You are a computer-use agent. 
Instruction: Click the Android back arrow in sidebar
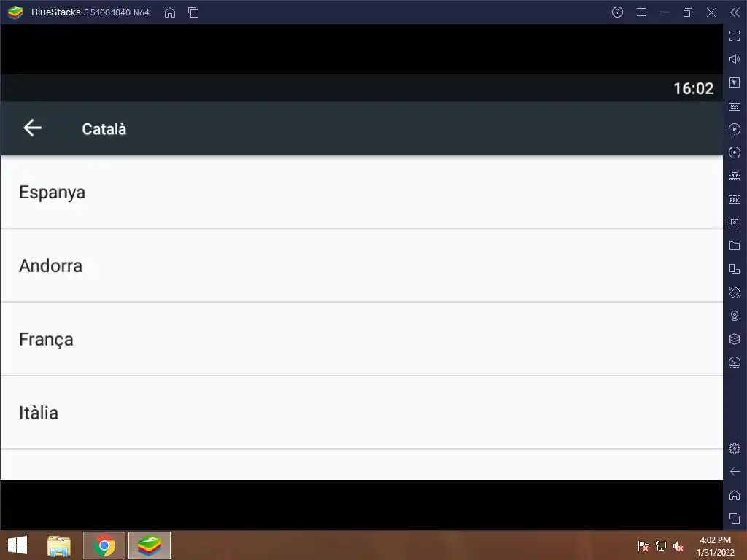point(735,472)
